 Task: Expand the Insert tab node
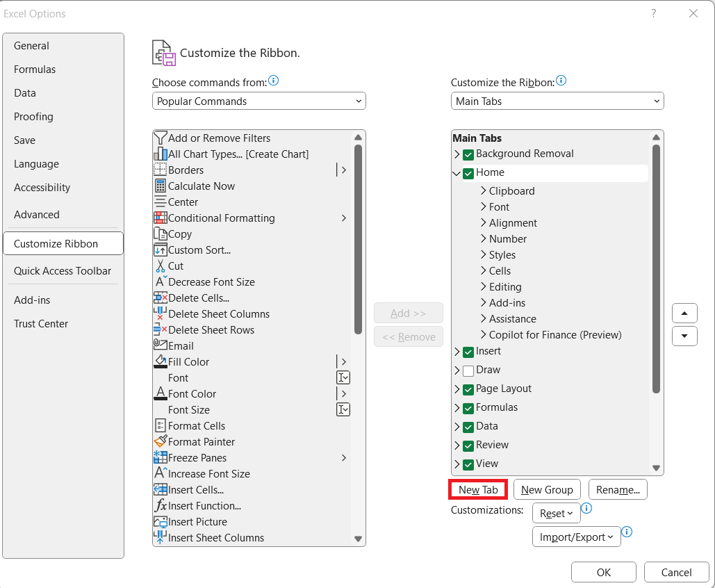pyautogui.click(x=457, y=352)
